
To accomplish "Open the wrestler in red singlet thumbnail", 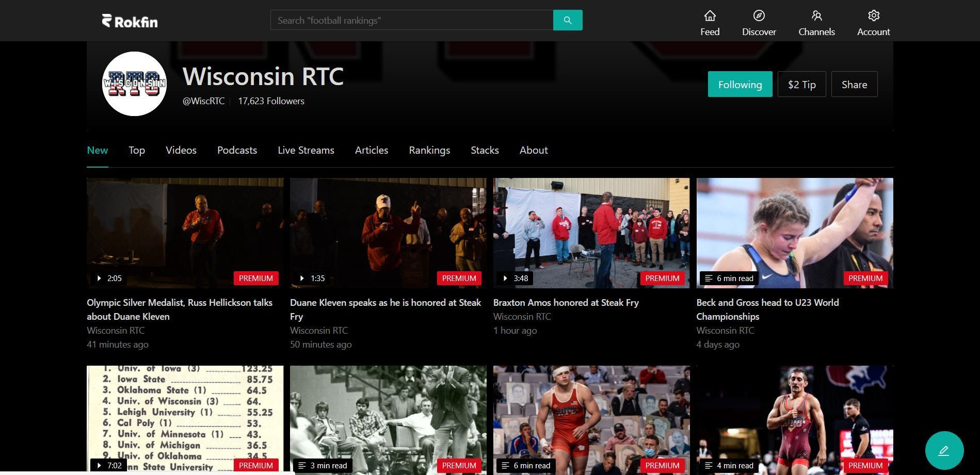I will click(x=591, y=420).
